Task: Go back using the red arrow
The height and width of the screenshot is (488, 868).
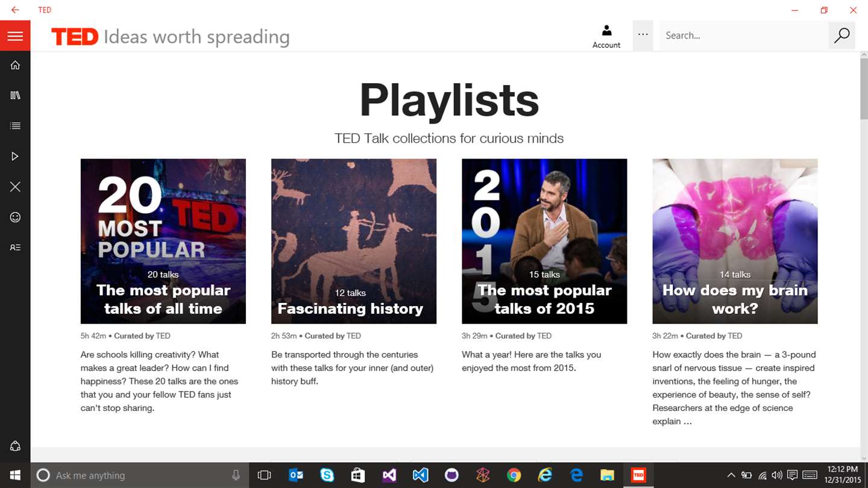Action: (x=15, y=10)
